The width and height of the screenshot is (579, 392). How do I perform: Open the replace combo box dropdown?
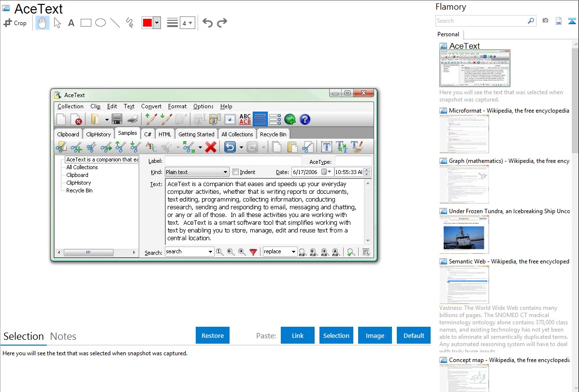pos(293,252)
